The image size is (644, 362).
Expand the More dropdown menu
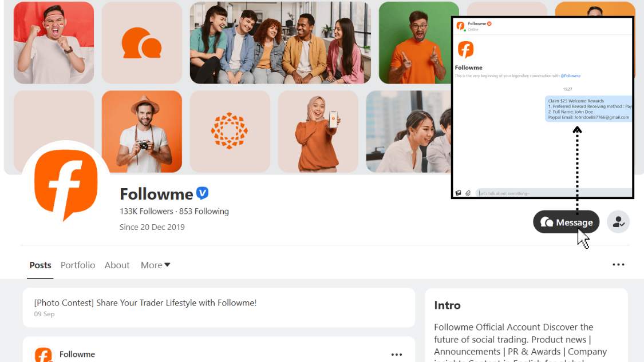(x=156, y=265)
